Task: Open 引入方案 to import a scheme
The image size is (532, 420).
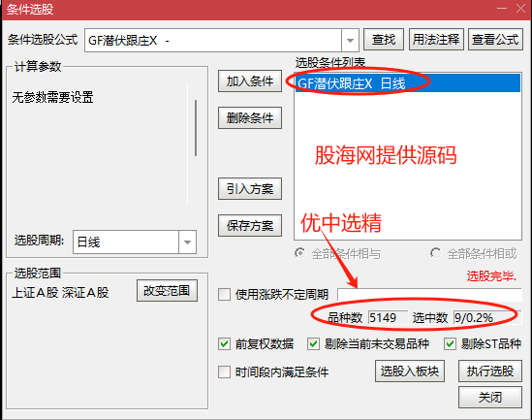Action: (x=250, y=188)
